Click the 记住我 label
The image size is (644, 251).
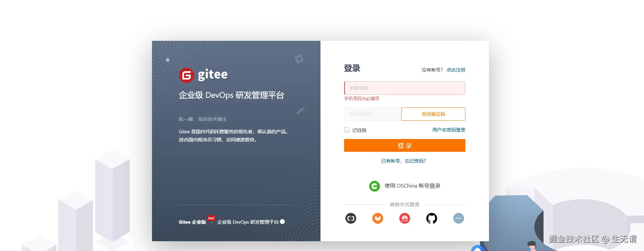click(359, 130)
